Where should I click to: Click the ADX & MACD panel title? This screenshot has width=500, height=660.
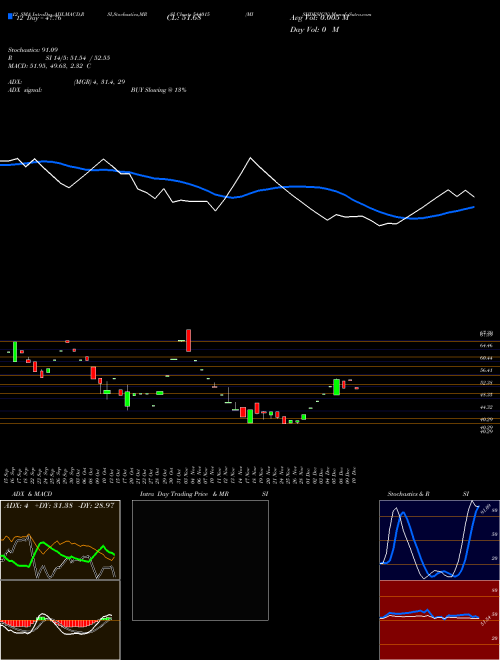32,494
